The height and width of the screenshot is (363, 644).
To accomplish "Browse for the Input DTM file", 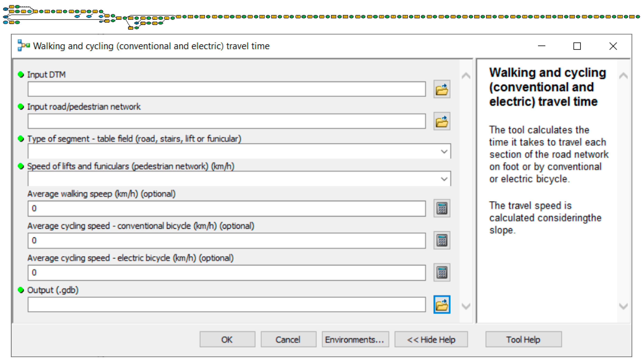I will (442, 89).
